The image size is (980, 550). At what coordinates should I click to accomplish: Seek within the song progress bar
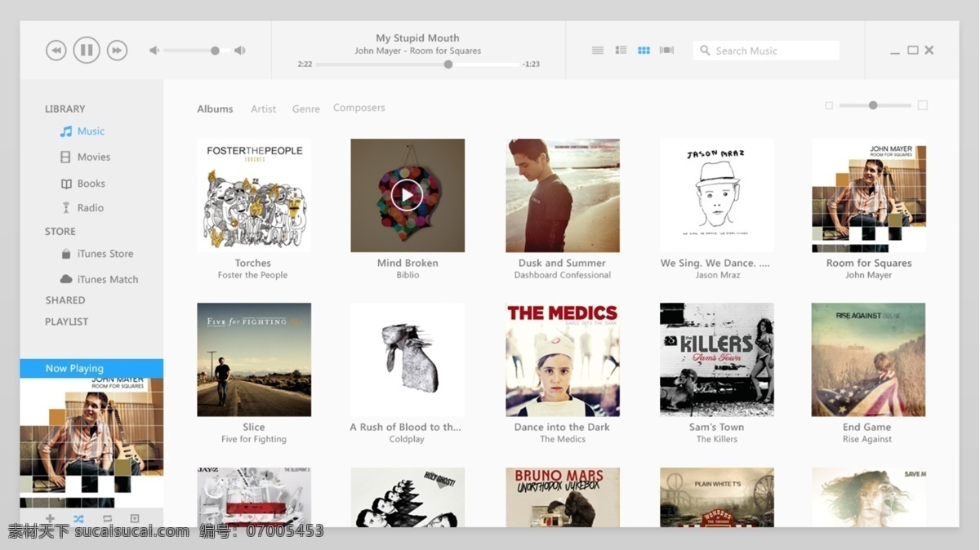[x=417, y=64]
